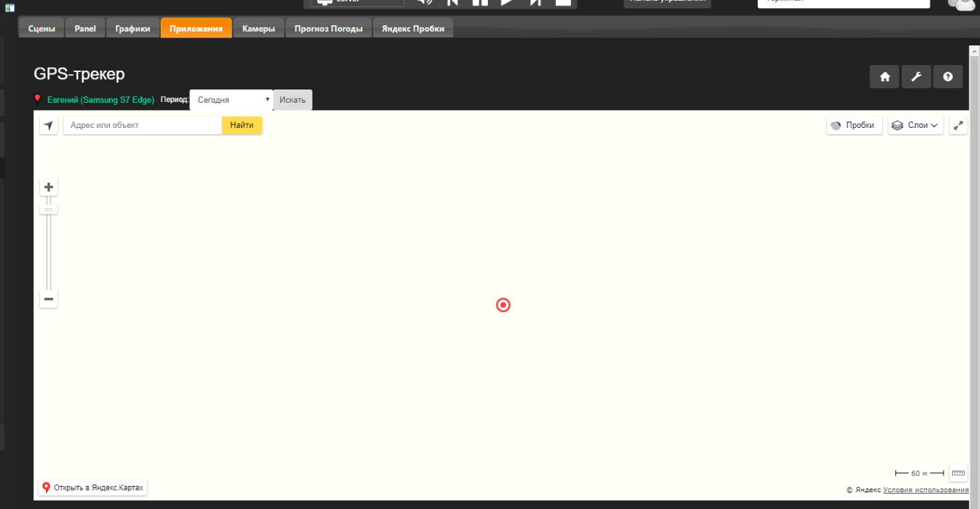980x509 pixels.
Task: Open help via the question mark icon
Action: click(x=948, y=77)
